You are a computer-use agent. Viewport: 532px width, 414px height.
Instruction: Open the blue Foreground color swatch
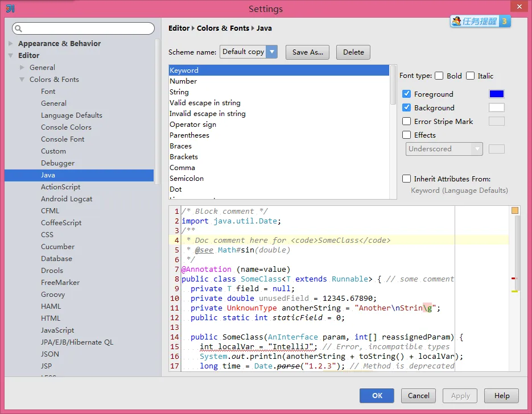click(496, 94)
